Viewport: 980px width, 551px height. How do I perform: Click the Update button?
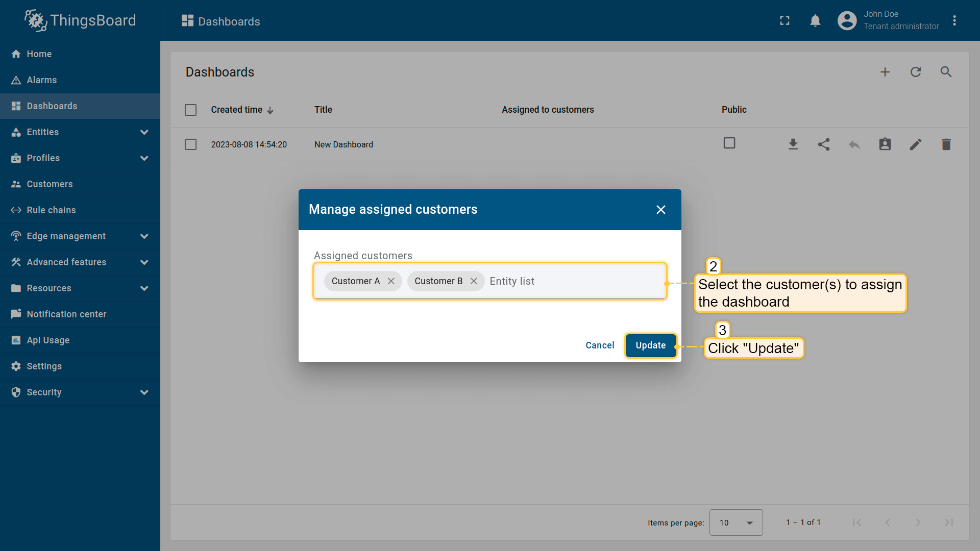coord(650,345)
